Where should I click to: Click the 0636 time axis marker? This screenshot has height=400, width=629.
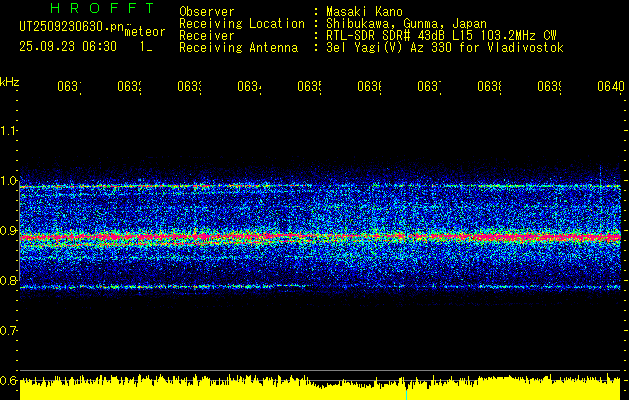(369, 87)
